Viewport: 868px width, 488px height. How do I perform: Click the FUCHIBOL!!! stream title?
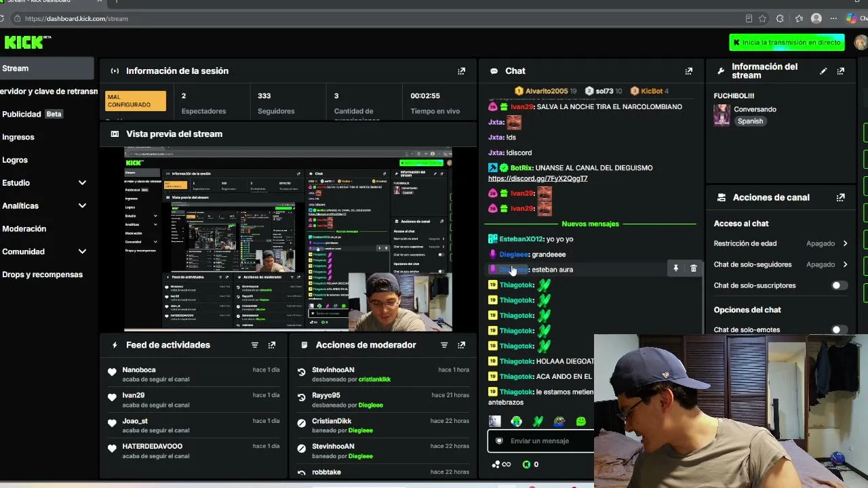(734, 96)
